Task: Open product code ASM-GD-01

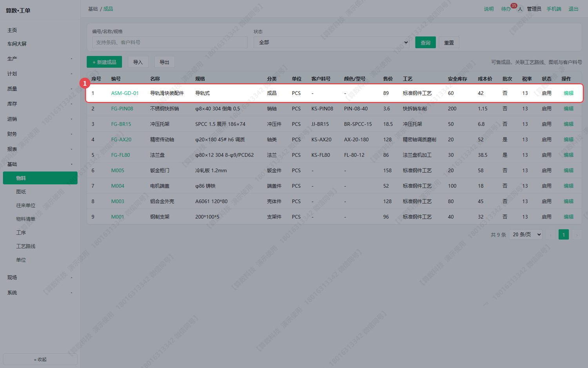Action: point(125,93)
